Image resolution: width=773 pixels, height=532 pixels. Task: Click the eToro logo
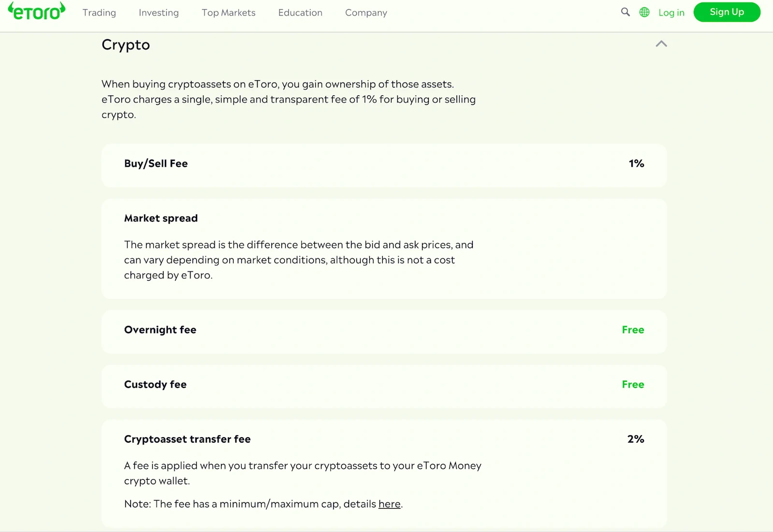pos(37,12)
